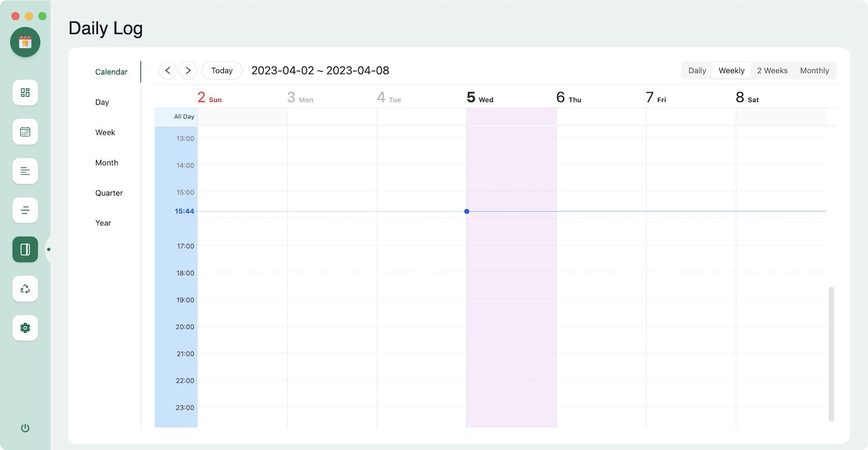The height and width of the screenshot is (450, 868).
Task: Click the calendar vertical scrollbar
Action: point(832,353)
